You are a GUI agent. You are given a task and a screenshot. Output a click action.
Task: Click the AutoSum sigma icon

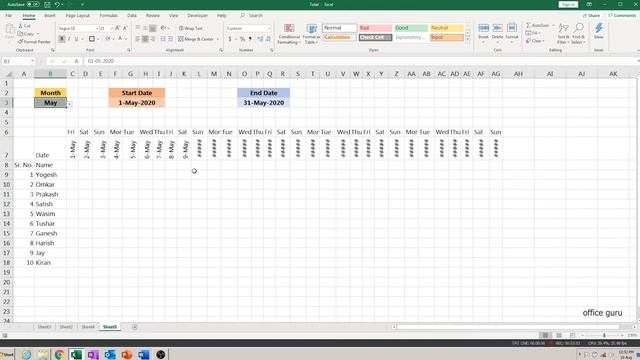click(529, 26)
